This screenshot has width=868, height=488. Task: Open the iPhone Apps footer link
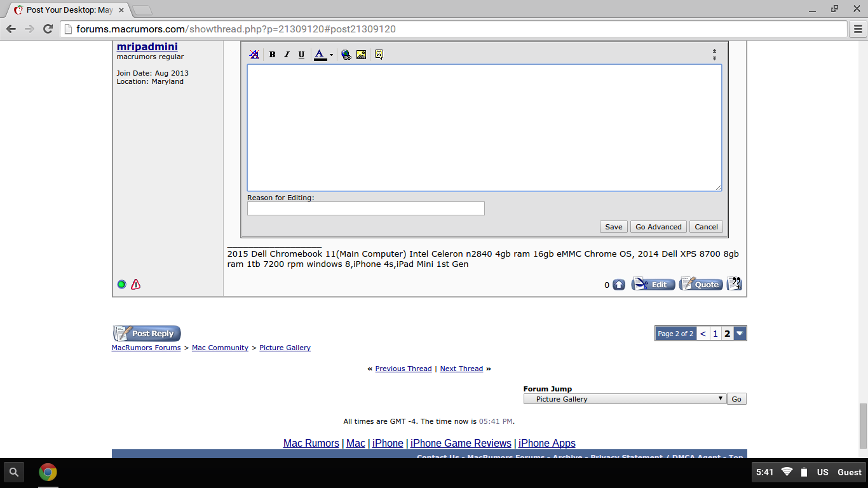click(x=547, y=444)
